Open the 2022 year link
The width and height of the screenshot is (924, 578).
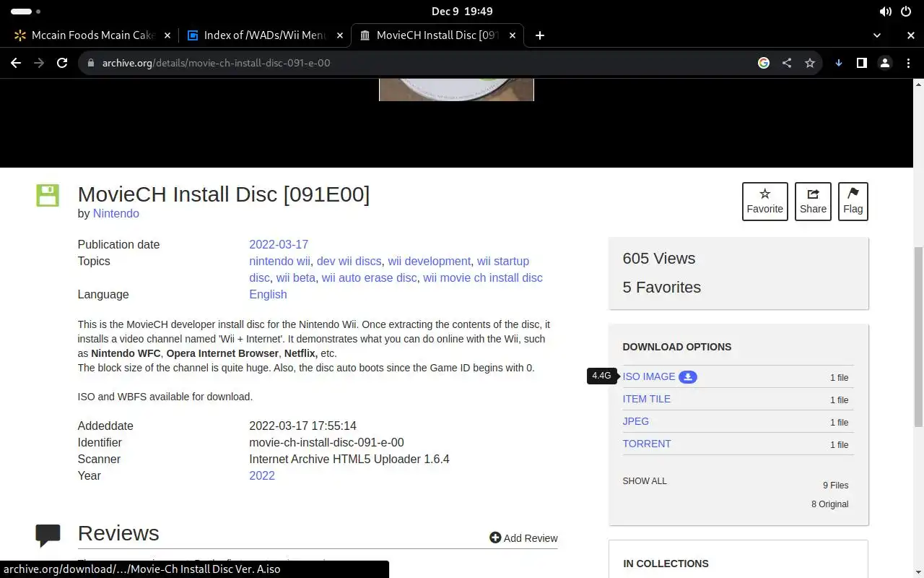[262, 476]
